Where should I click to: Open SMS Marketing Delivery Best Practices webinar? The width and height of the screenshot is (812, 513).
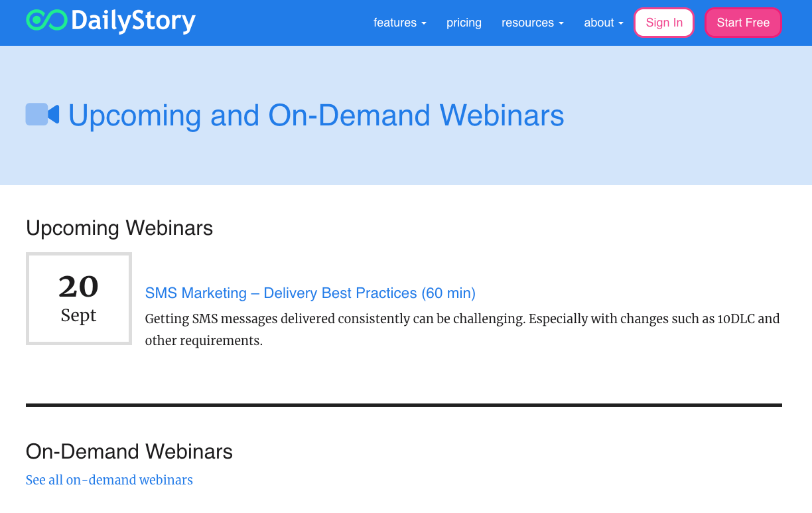[x=310, y=293]
